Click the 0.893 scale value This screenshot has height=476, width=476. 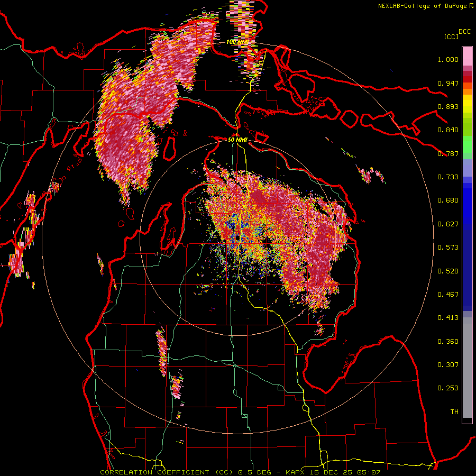coord(448,106)
